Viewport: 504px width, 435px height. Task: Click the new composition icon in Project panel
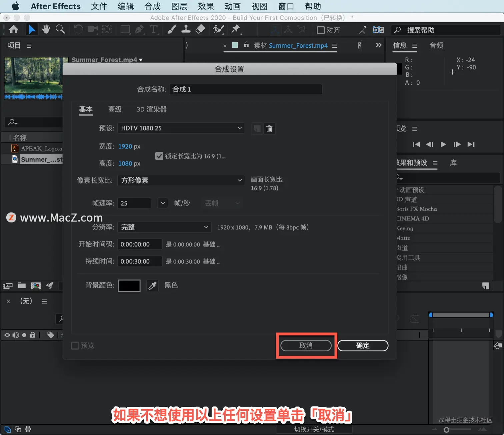[36, 286]
